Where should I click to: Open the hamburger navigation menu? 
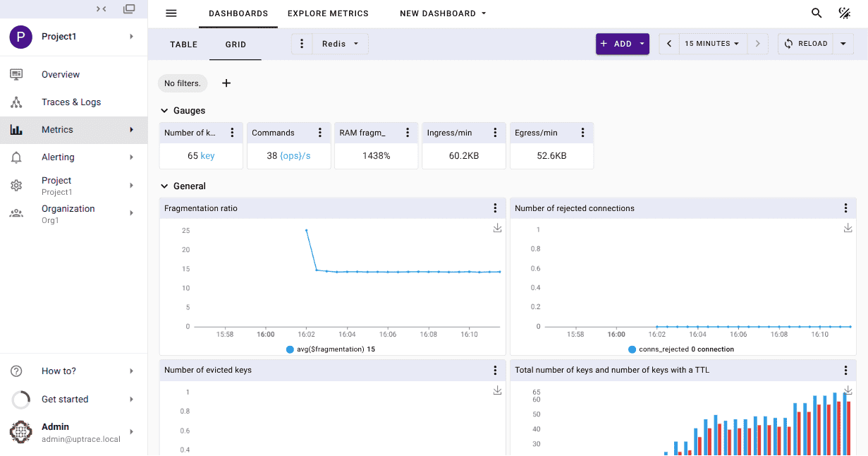[x=171, y=13]
